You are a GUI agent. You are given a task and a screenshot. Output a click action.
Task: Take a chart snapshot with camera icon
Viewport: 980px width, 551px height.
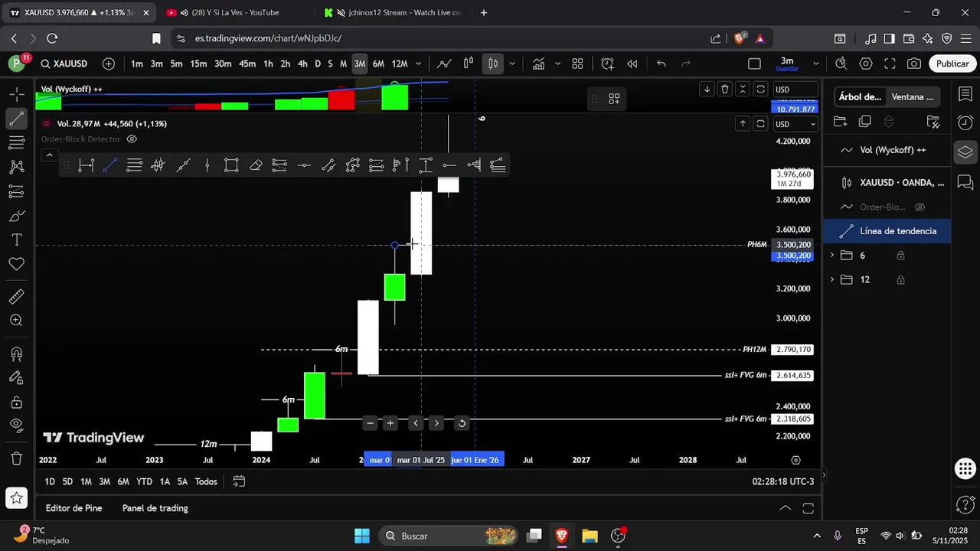(x=914, y=64)
